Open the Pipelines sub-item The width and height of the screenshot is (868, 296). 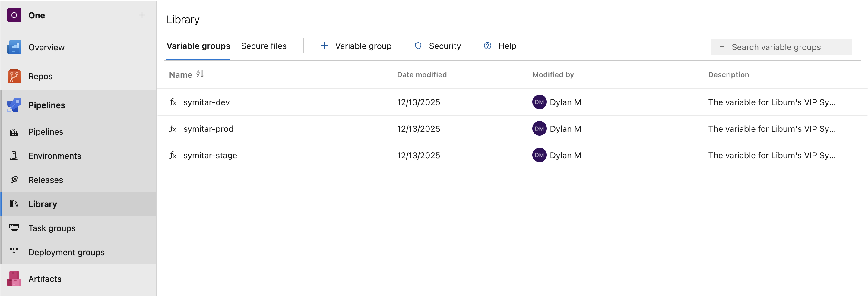tap(46, 132)
